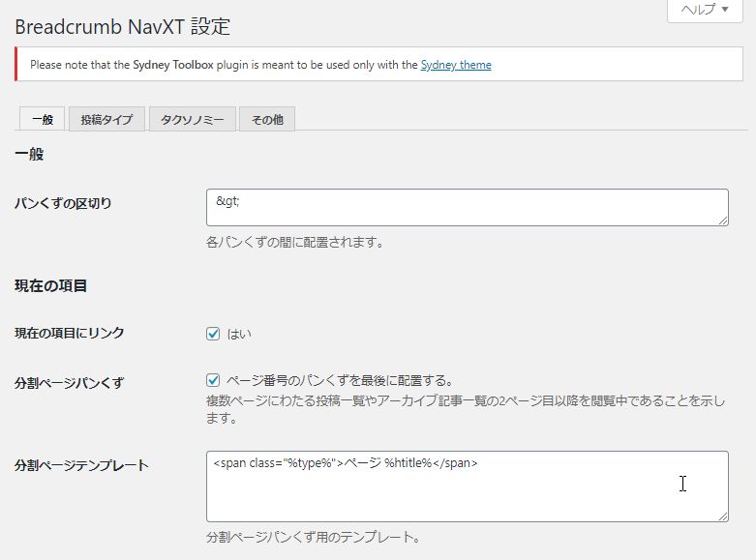Open the その他 tab
756x560 pixels.
click(267, 119)
